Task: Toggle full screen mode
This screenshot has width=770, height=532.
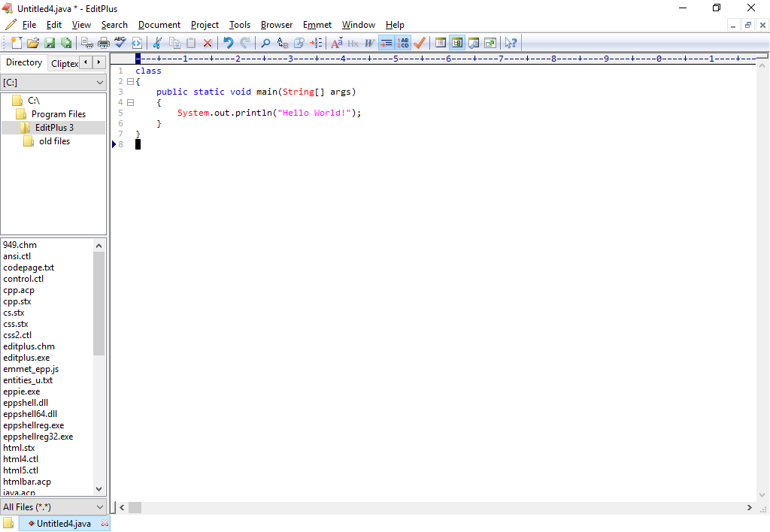Action: point(490,43)
